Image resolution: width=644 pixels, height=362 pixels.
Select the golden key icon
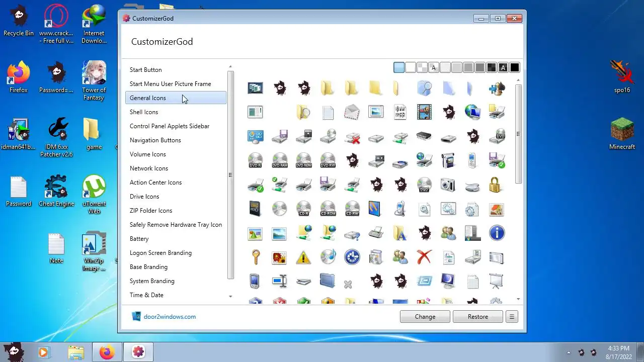255,257
